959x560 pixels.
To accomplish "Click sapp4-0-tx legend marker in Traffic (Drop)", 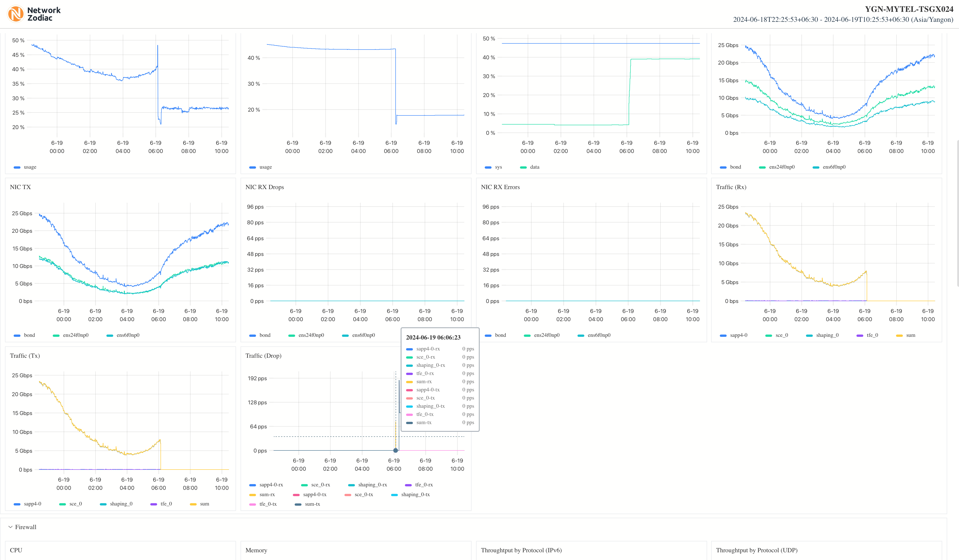I will 296,495.
